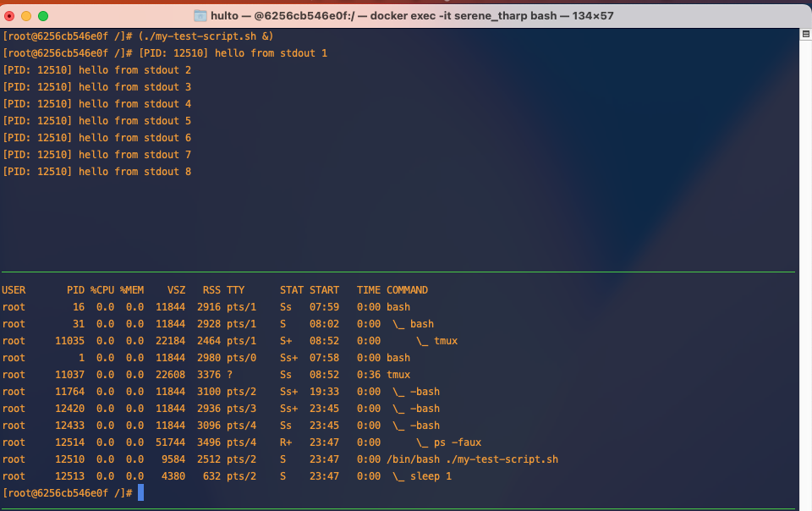
Task: Click the line 'hello from stdout 5'
Action: click(134, 121)
